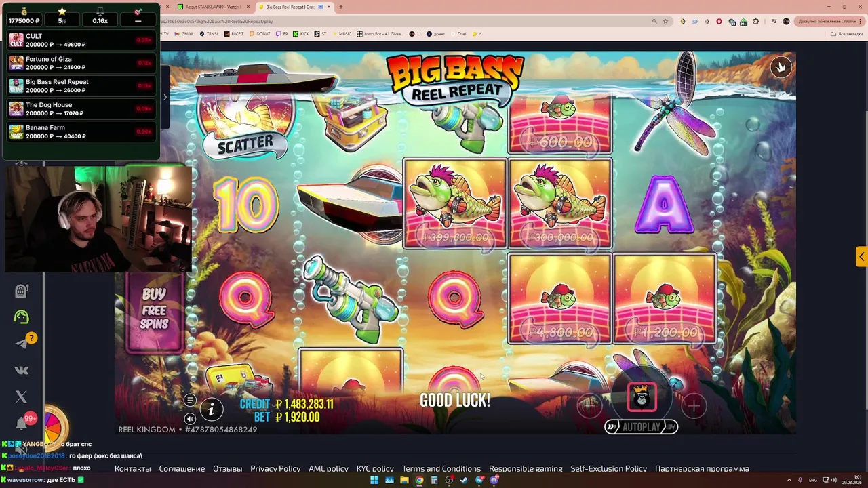Click the bet amount ₽1,920.00
868x488 pixels.
pyautogui.click(x=297, y=417)
